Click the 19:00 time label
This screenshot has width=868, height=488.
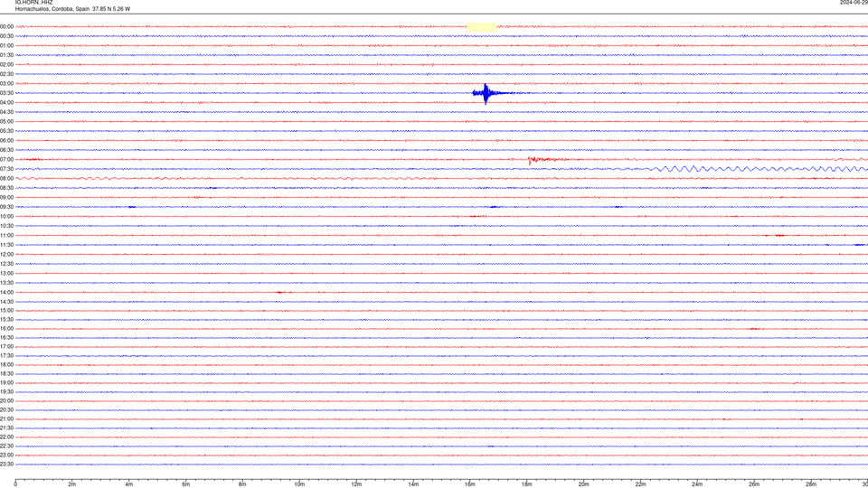pyautogui.click(x=6, y=383)
